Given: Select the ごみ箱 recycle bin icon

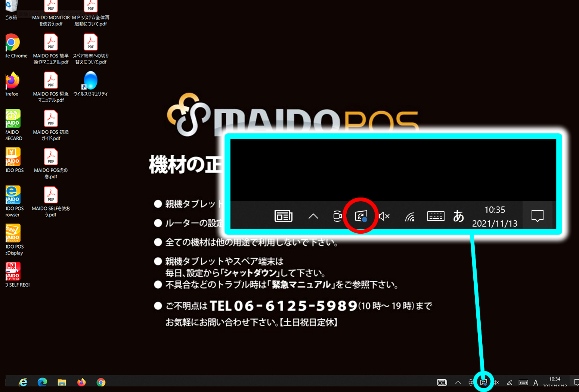Looking at the screenshot, I should [11, 10].
